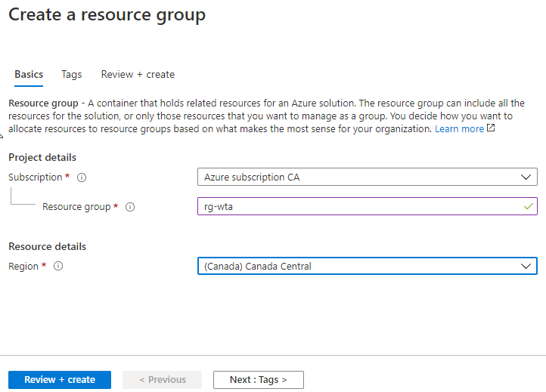Show the Region info tooltip icon

coord(58,267)
